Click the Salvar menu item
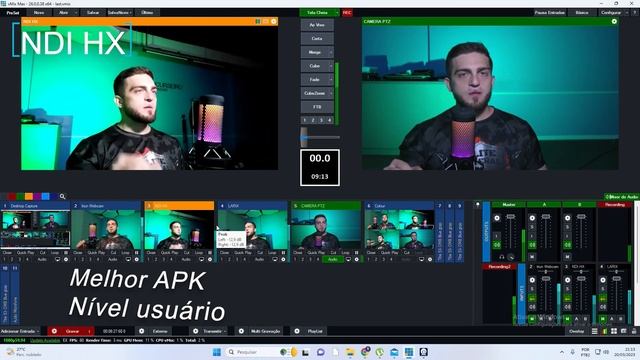 coord(93,13)
